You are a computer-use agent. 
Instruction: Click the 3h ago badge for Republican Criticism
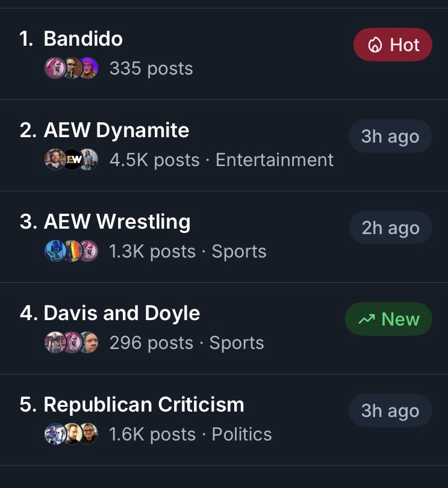click(390, 411)
